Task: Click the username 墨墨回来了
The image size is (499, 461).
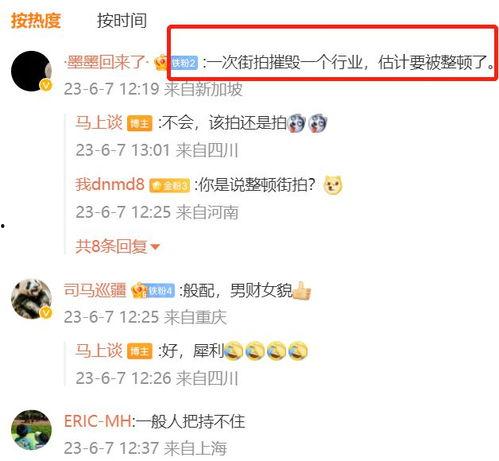Action: (106, 62)
